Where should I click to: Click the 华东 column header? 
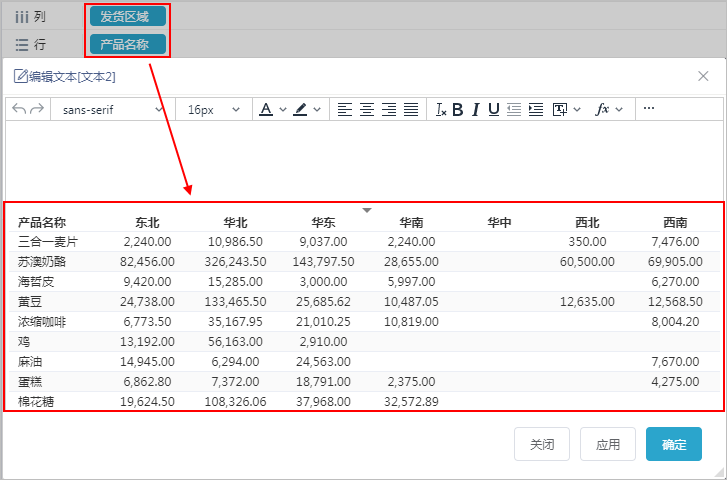(x=324, y=223)
